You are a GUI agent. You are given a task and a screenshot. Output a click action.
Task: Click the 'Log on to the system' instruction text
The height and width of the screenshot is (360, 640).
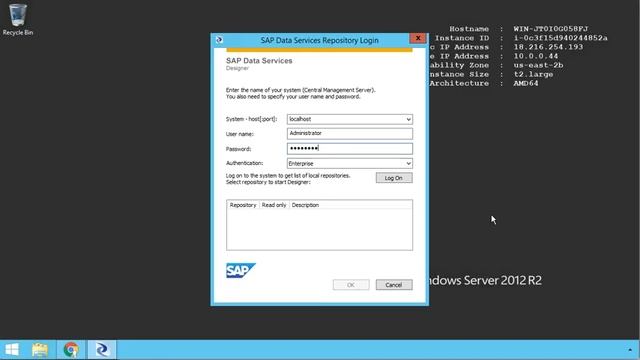point(288,179)
